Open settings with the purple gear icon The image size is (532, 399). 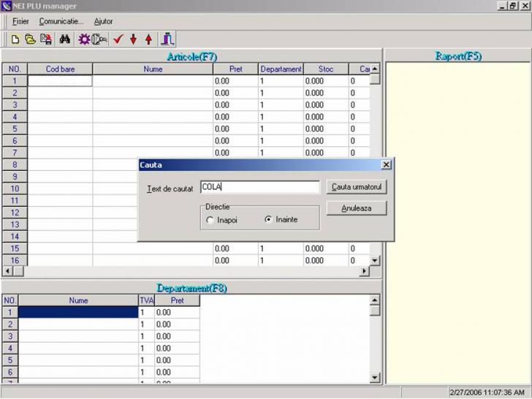tap(84, 39)
